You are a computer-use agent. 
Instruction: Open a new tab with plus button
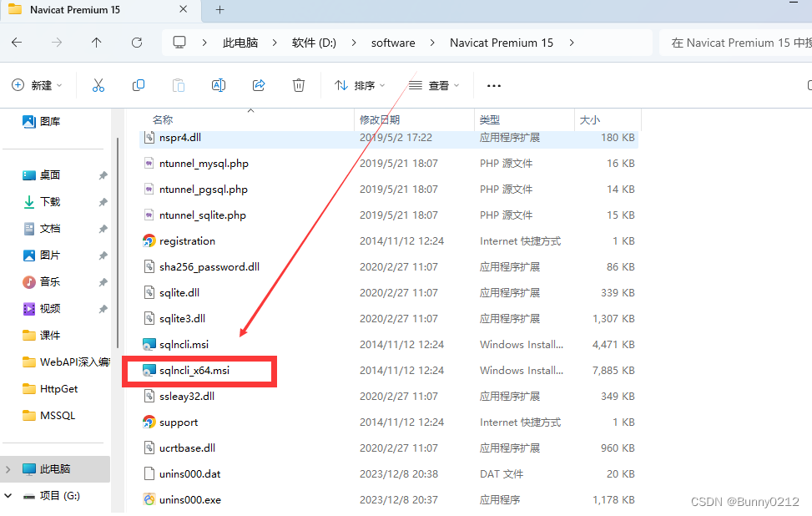220,10
